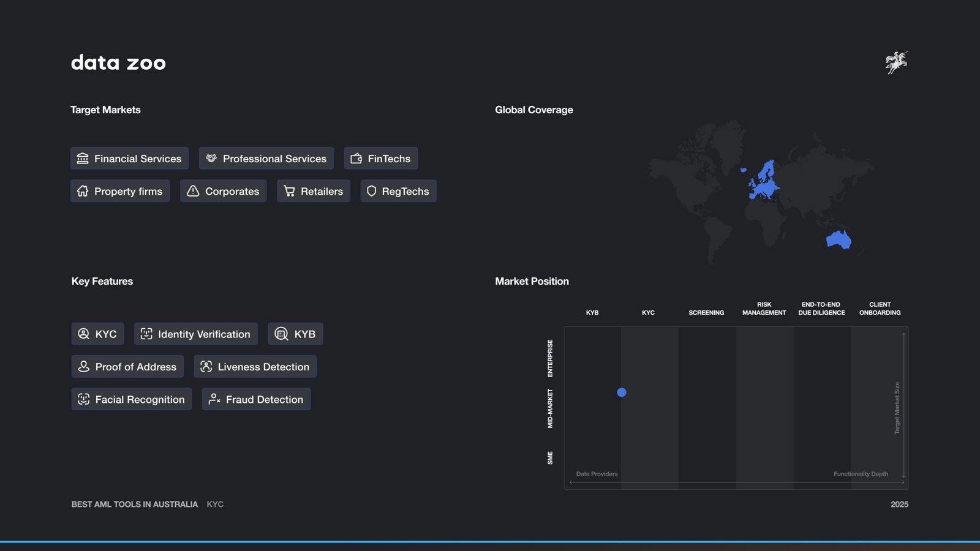Select the FinTechs tag
The image size is (980, 551).
[x=381, y=159]
